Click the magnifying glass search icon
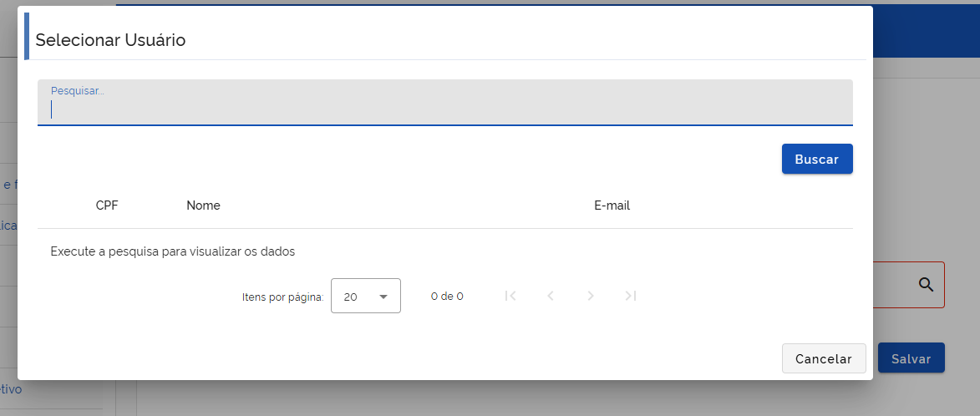This screenshot has height=416, width=980. [926, 285]
